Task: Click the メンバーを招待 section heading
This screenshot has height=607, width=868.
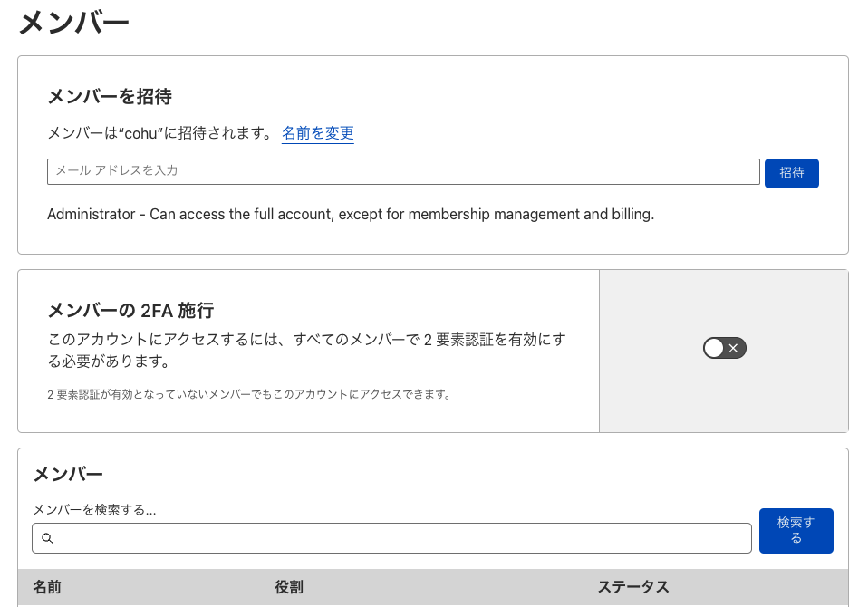Action: click(109, 96)
